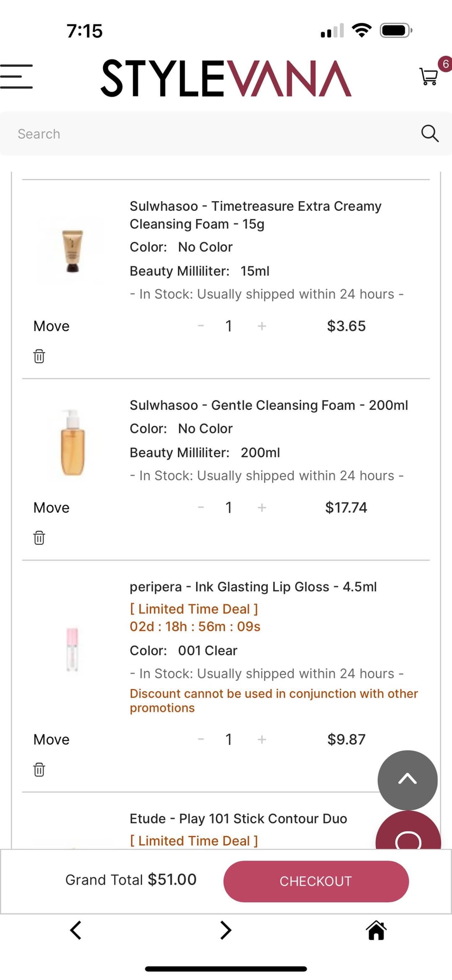Increase peripera Lip Gloss quantity
The width and height of the screenshot is (452, 980).
pyautogui.click(x=262, y=739)
